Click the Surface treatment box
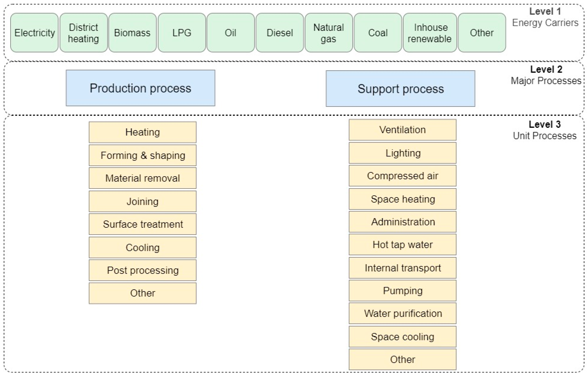The image size is (588, 376). point(143,224)
